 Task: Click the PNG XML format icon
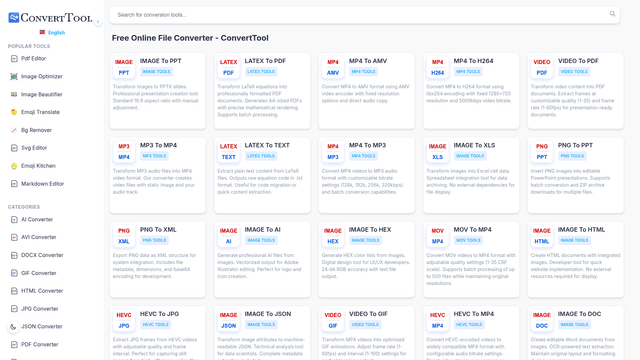[x=124, y=236]
